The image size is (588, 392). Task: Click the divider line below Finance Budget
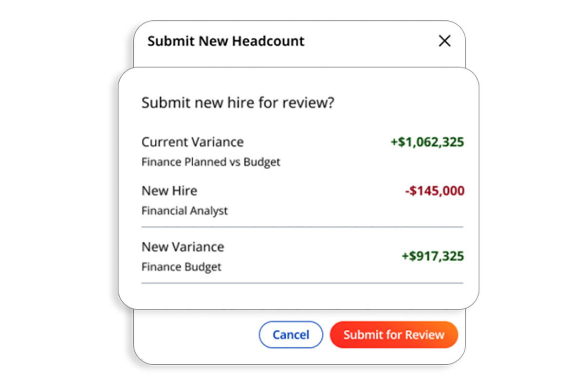(302, 283)
